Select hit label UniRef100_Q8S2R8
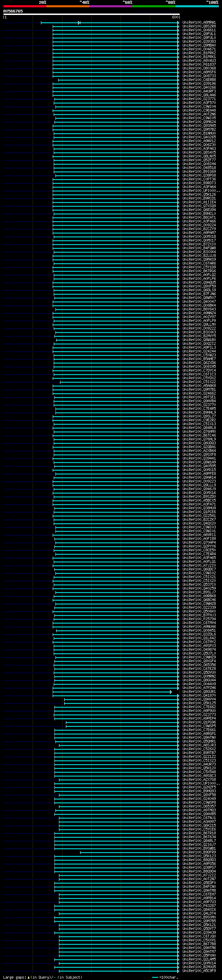Image resolution: width=222 pixels, height=980 pixels. tap(199, 26)
